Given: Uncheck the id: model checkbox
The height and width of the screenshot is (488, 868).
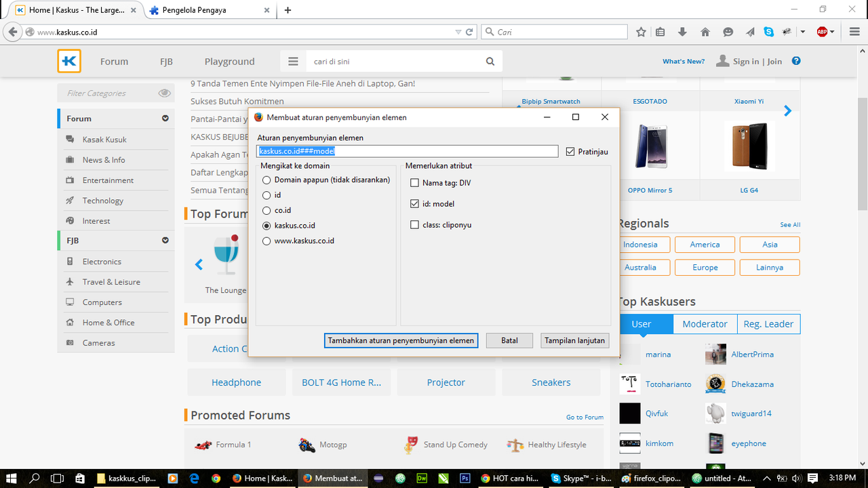Looking at the screenshot, I should click(415, 204).
